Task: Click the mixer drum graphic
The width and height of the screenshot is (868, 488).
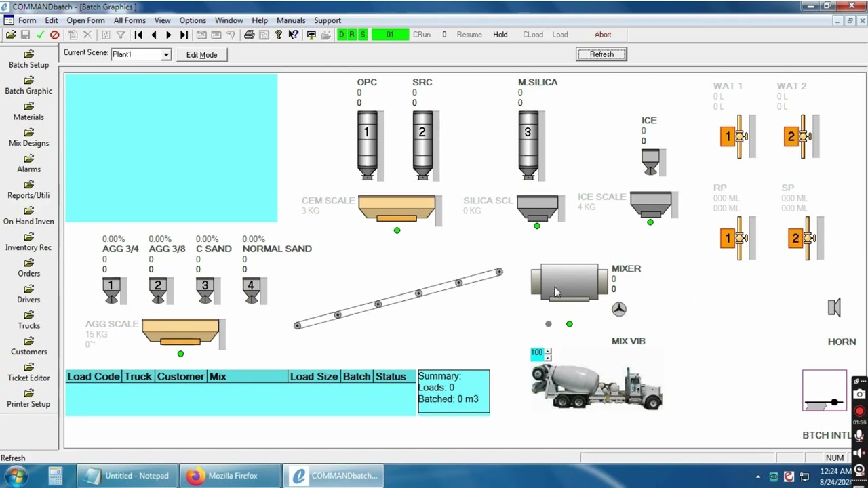Action: [x=570, y=282]
